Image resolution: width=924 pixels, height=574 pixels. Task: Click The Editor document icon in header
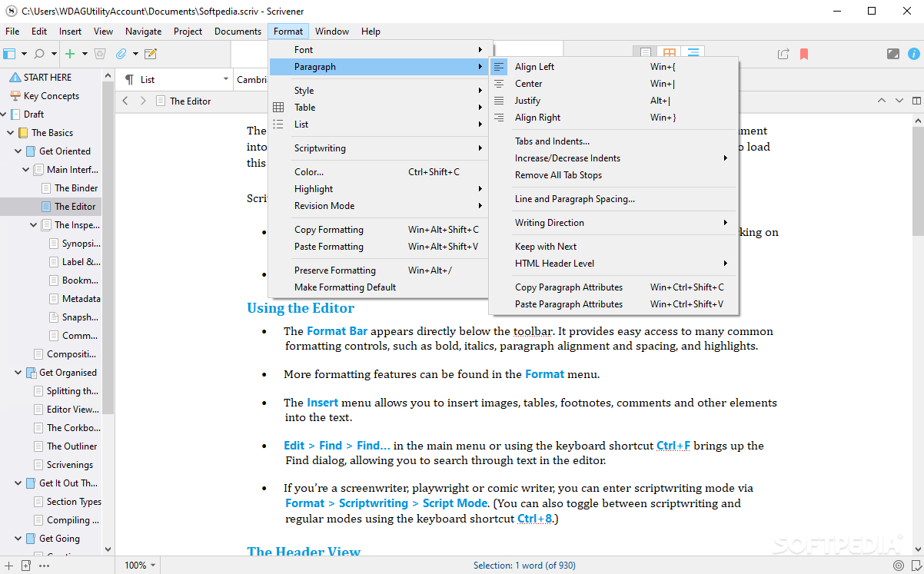[161, 101]
